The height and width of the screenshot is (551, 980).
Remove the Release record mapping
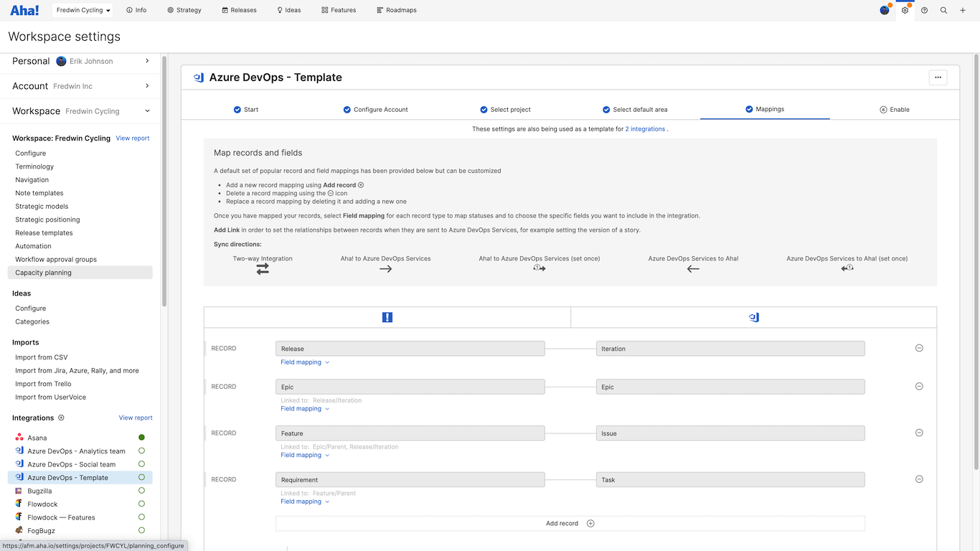919,348
